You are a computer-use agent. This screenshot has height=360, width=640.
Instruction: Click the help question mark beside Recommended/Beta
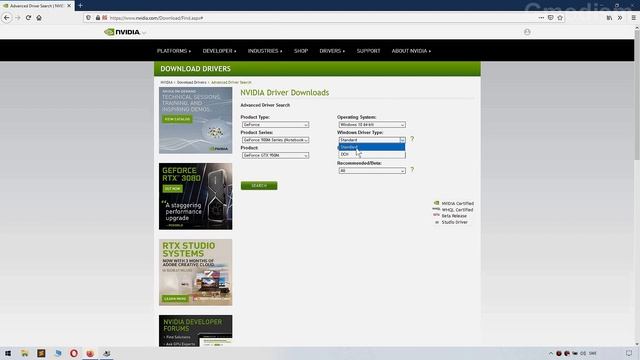[412, 170]
